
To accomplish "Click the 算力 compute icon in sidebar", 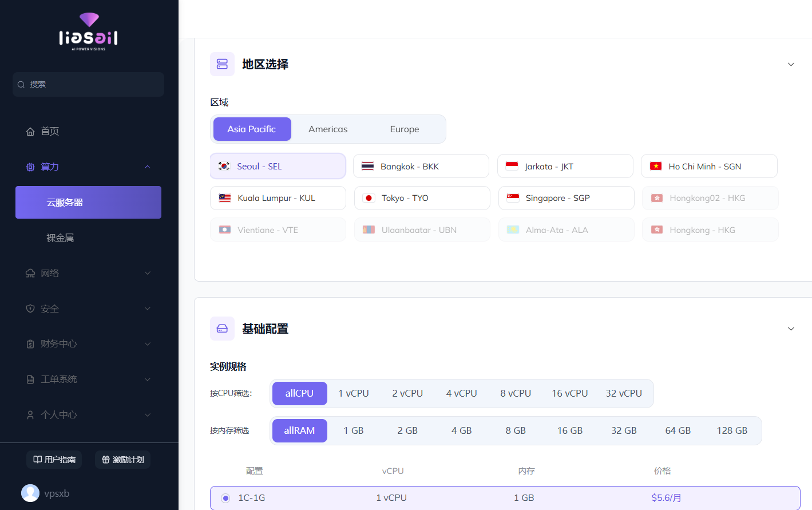I will click(x=30, y=167).
